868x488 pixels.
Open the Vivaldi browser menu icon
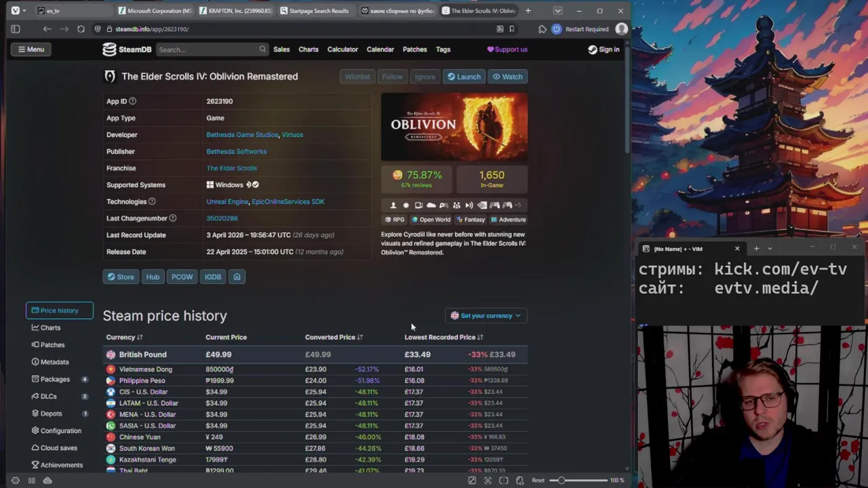[x=15, y=10]
